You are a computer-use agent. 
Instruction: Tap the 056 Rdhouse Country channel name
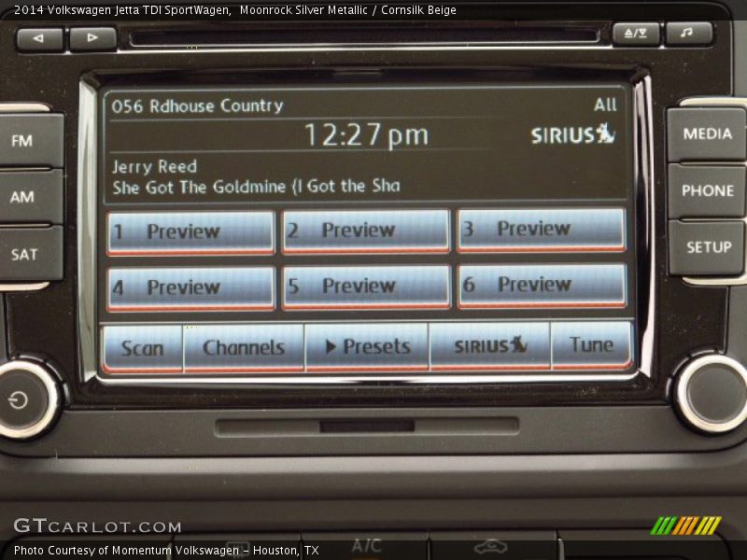(x=197, y=105)
